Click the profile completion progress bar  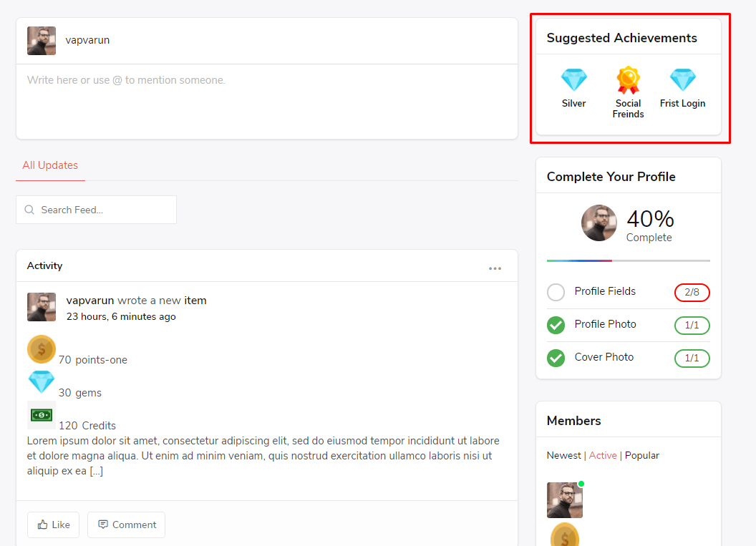(x=628, y=260)
